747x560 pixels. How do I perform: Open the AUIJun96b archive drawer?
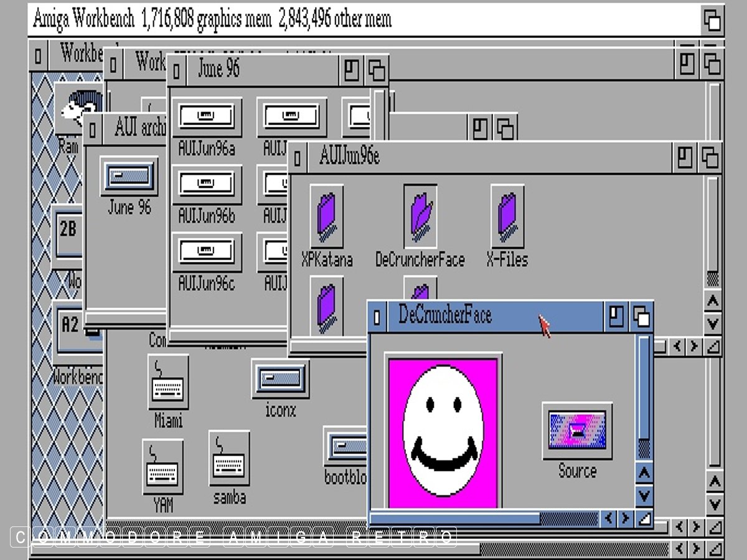207,184
